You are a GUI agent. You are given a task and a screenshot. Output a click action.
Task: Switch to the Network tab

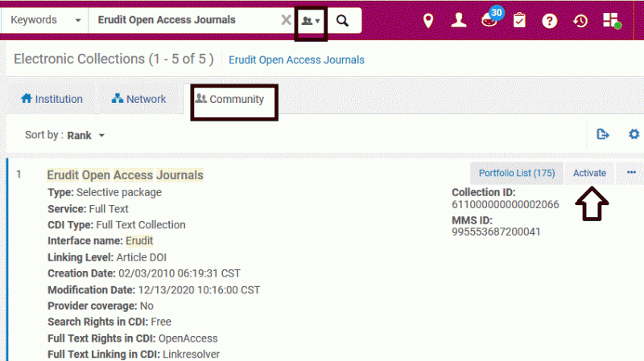click(138, 99)
